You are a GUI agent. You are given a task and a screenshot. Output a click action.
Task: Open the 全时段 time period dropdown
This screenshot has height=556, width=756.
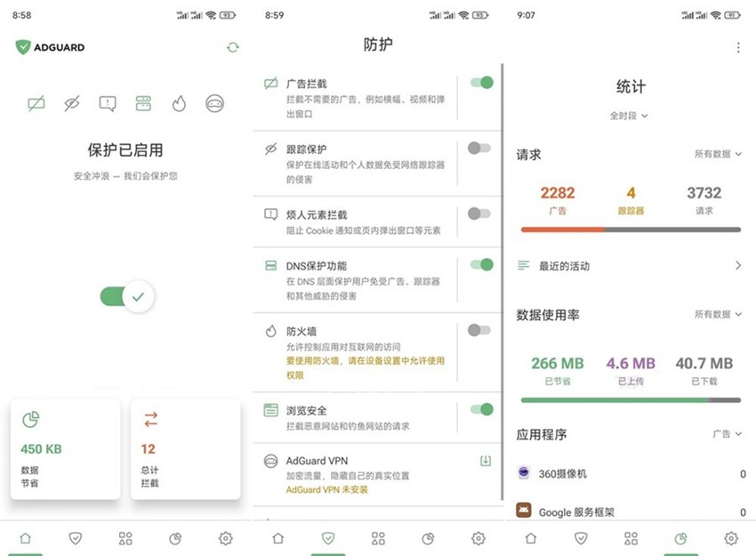pyautogui.click(x=629, y=116)
